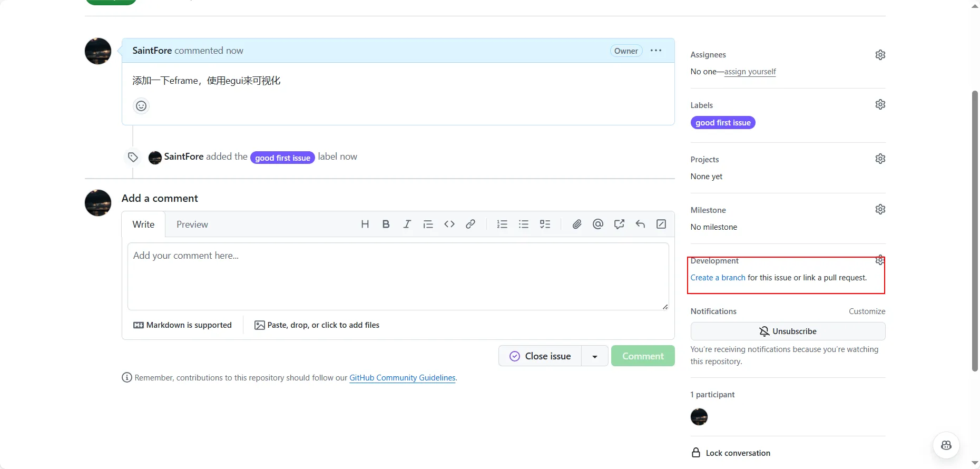Click the assign yourself link
The width and height of the screenshot is (980, 469).
pyautogui.click(x=750, y=72)
